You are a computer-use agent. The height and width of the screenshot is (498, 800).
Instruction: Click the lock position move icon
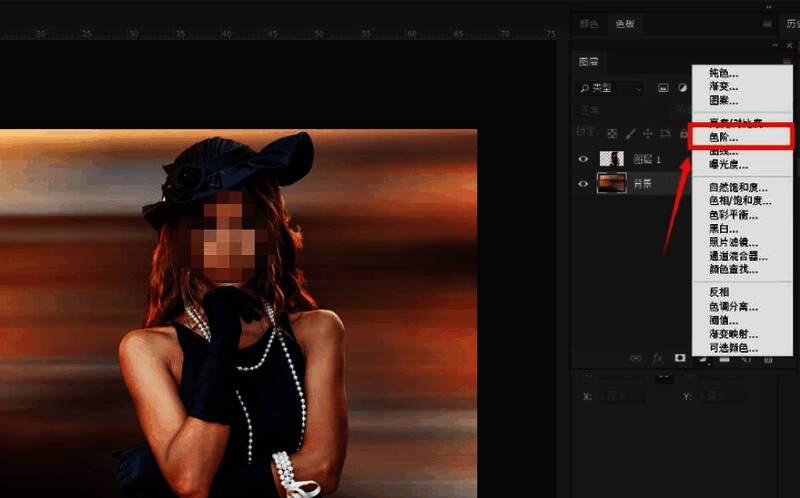647,133
